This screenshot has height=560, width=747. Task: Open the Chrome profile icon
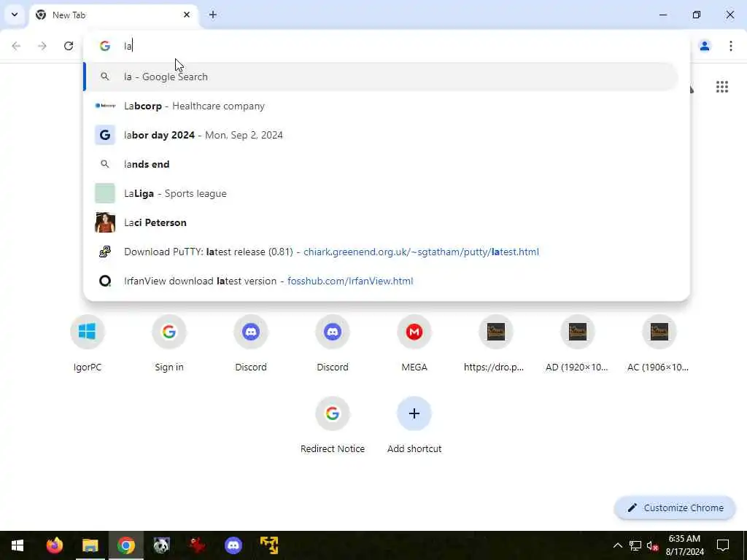click(x=705, y=46)
